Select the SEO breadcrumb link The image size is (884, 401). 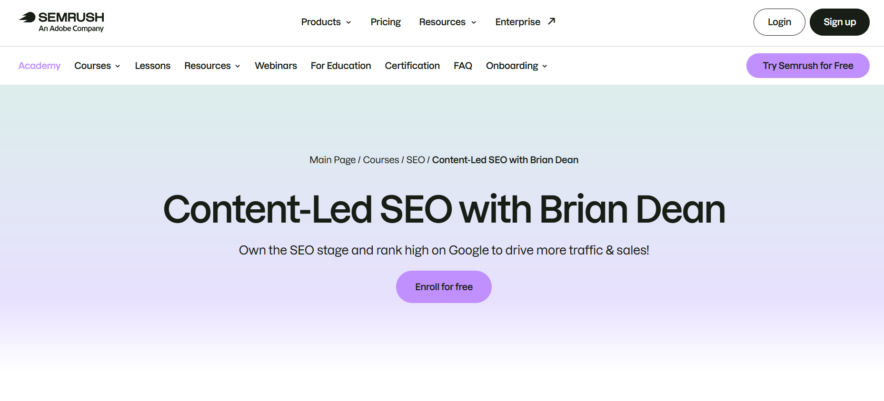point(416,160)
